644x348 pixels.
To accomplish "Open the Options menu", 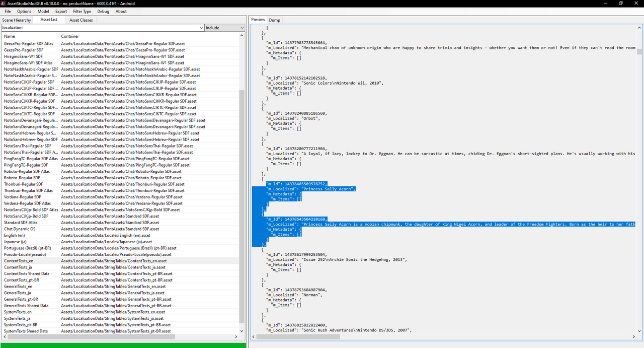I will tap(24, 11).
